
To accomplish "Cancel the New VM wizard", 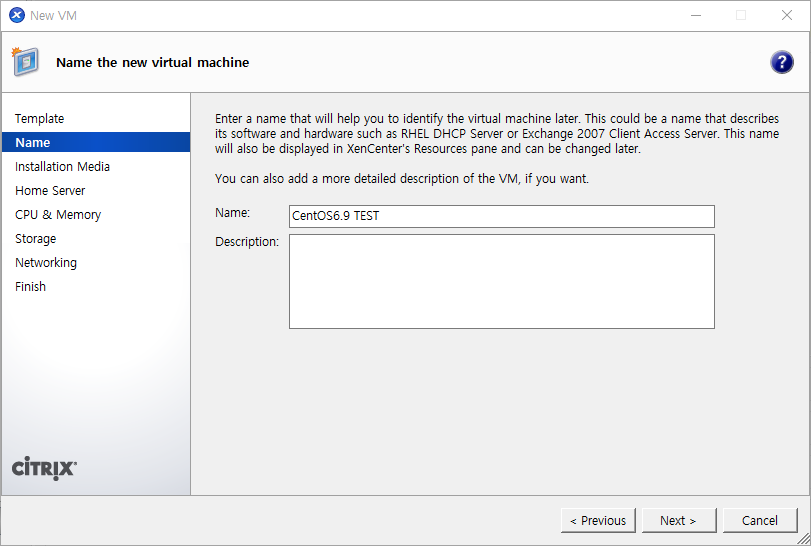I will [x=760, y=520].
